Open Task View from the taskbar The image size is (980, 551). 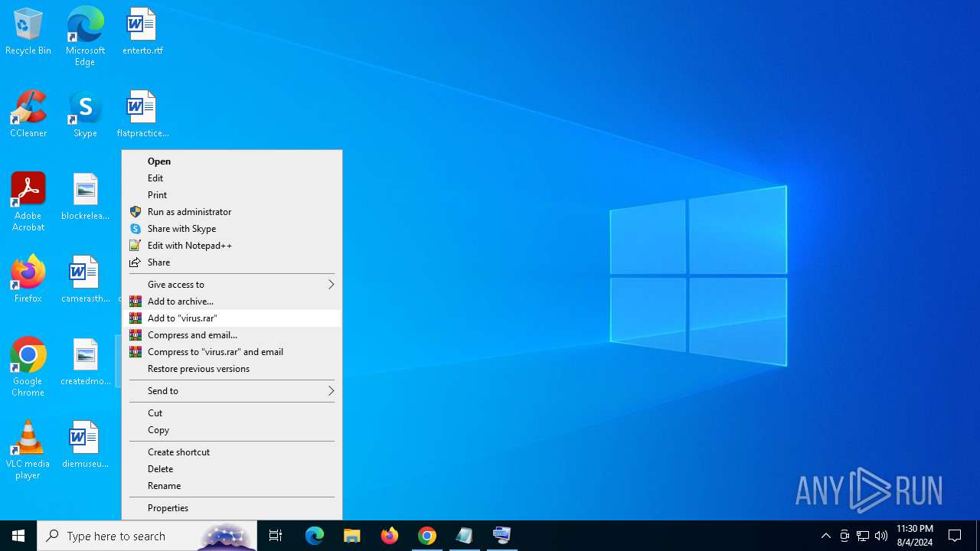276,536
